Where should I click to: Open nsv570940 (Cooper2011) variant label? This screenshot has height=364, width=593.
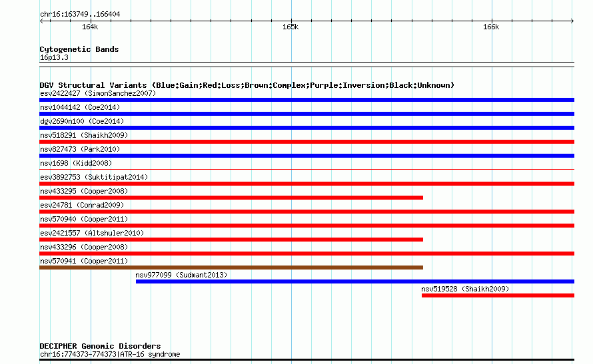84,219
